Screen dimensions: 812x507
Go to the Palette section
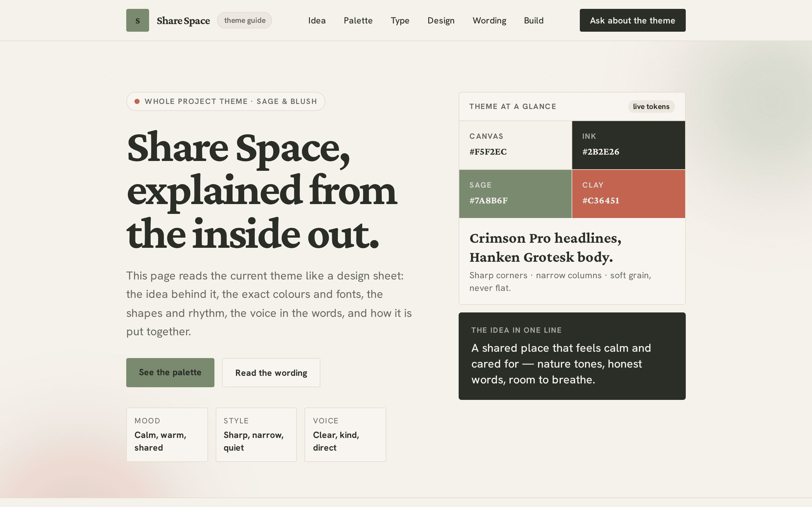tap(358, 21)
